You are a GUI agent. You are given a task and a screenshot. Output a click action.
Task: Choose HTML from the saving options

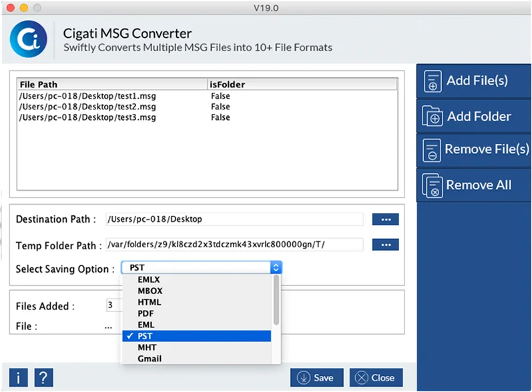coord(197,302)
